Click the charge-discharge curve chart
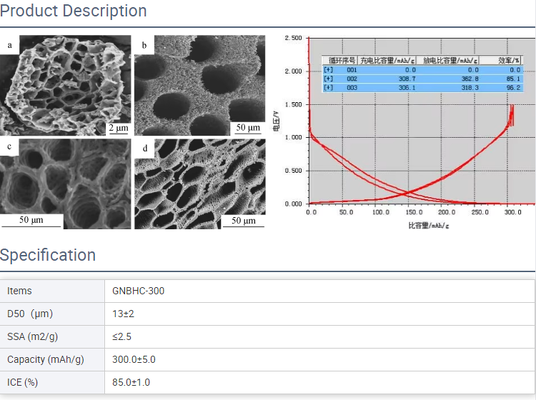The image size is (536, 400). 403,132
